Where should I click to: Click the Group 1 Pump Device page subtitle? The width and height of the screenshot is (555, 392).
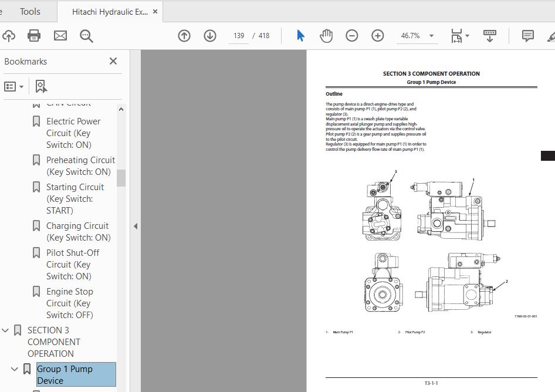431,82
